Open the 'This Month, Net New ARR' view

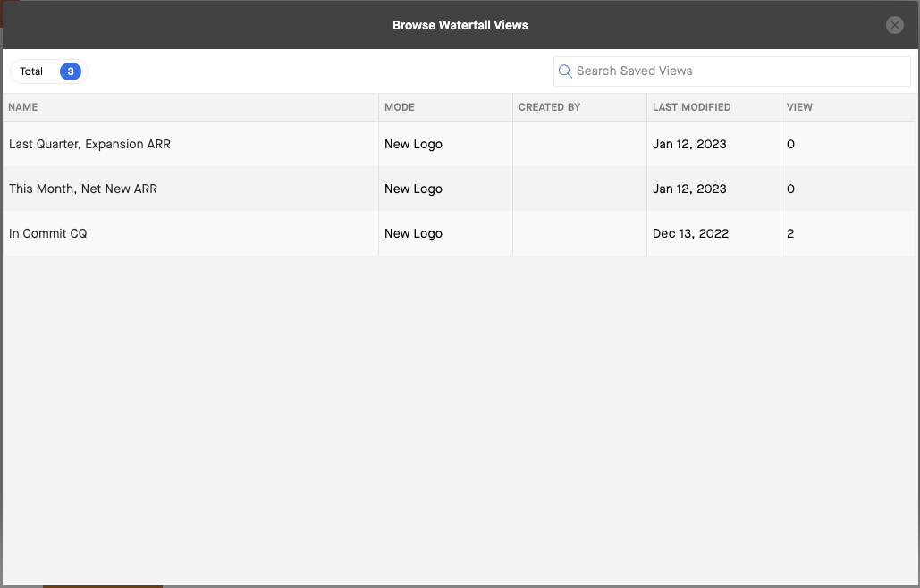[83, 189]
